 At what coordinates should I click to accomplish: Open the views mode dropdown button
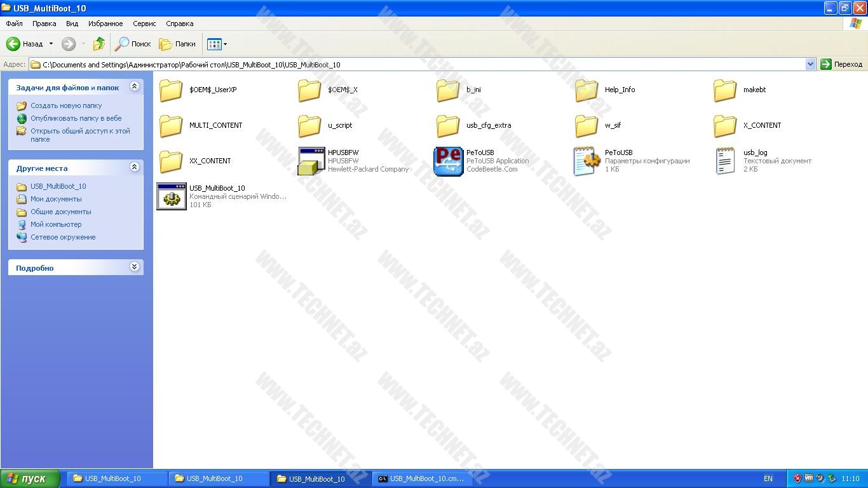217,44
